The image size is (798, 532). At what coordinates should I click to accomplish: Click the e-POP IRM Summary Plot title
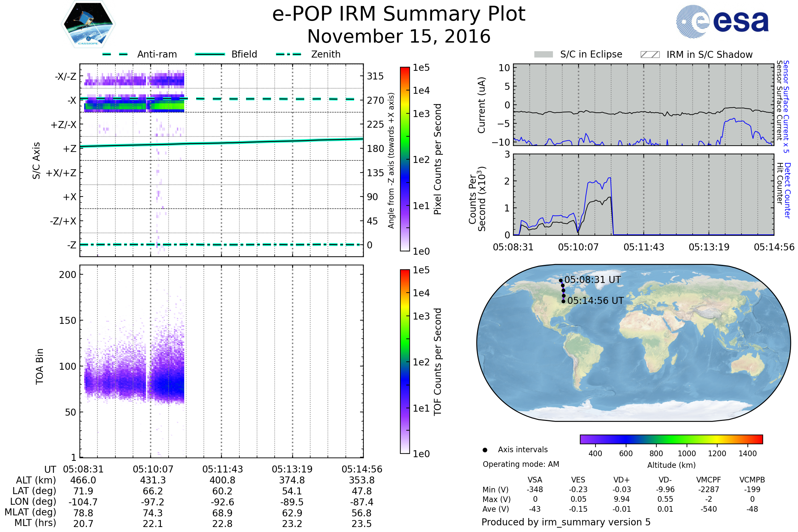point(399,14)
